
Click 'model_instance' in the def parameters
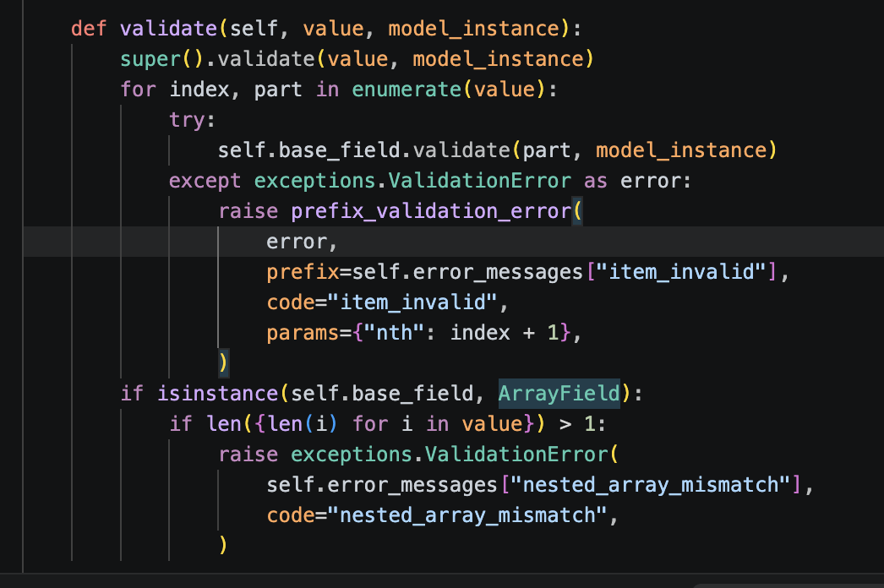pyautogui.click(x=474, y=28)
